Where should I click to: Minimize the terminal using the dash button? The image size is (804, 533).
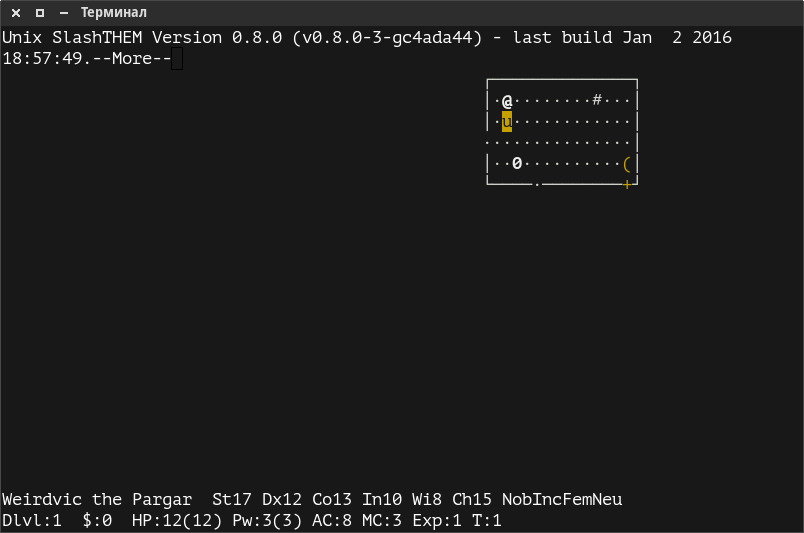(x=64, y=13)
